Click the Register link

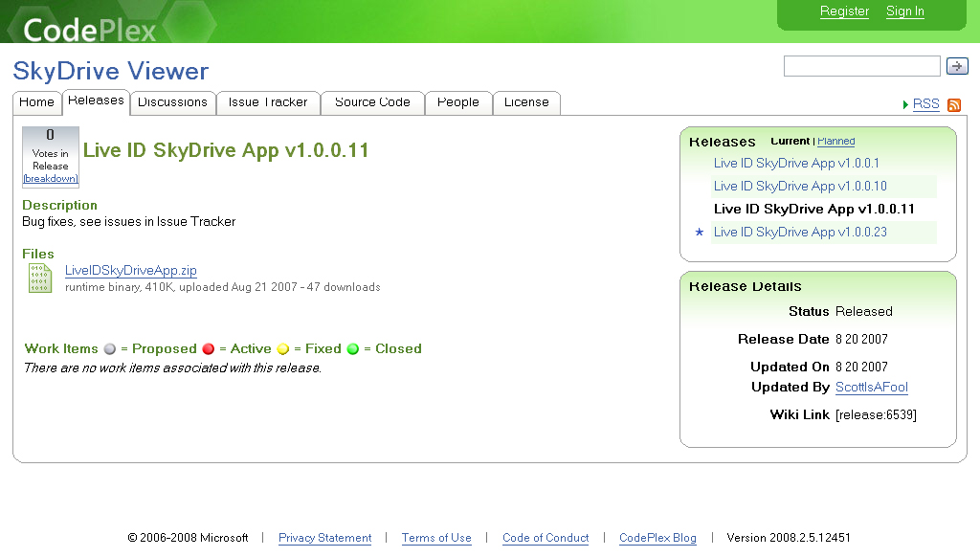coord(844,11)
